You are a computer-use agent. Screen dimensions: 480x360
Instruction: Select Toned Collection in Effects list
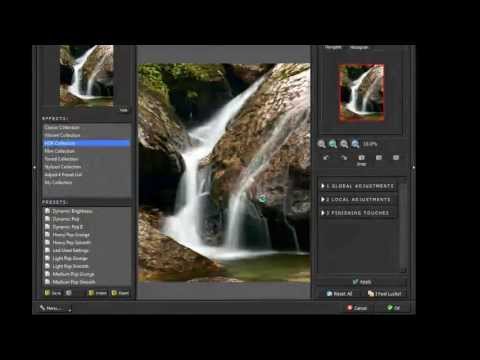[87, 159]
